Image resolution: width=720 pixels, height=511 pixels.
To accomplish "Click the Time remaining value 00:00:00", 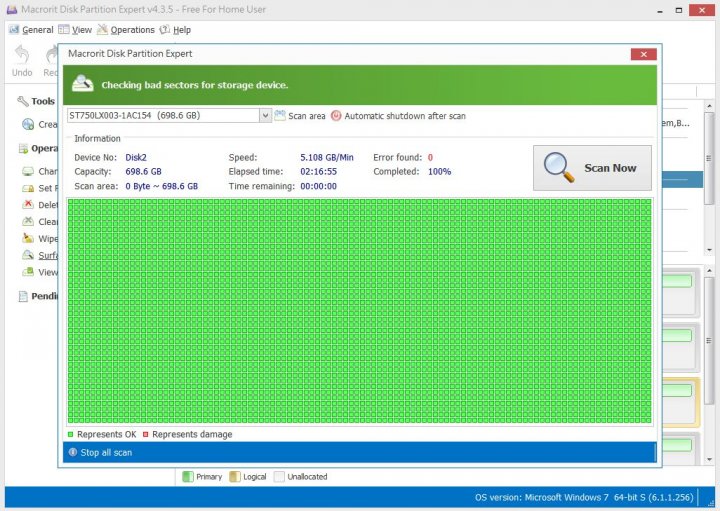I will pos(319,186).
